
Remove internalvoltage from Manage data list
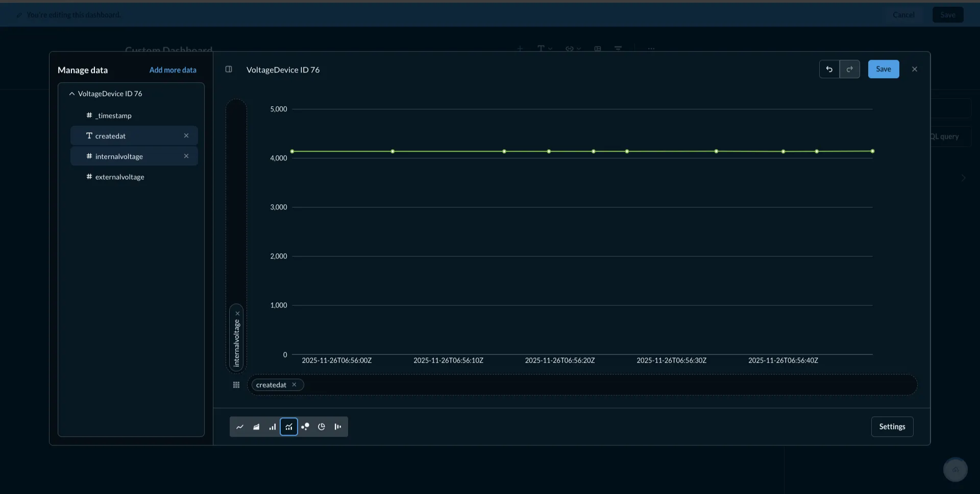click(186, 156)
